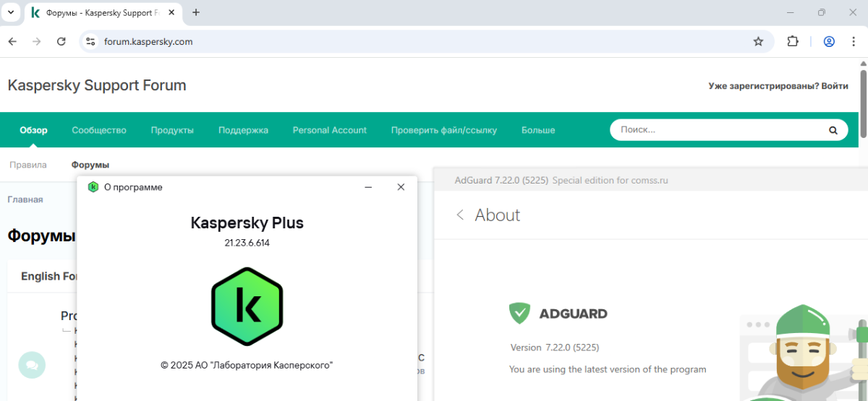This screenshot has width=868, height=401.
Task: Click the Главная breadcrumb link
Action: pos(25,199)
